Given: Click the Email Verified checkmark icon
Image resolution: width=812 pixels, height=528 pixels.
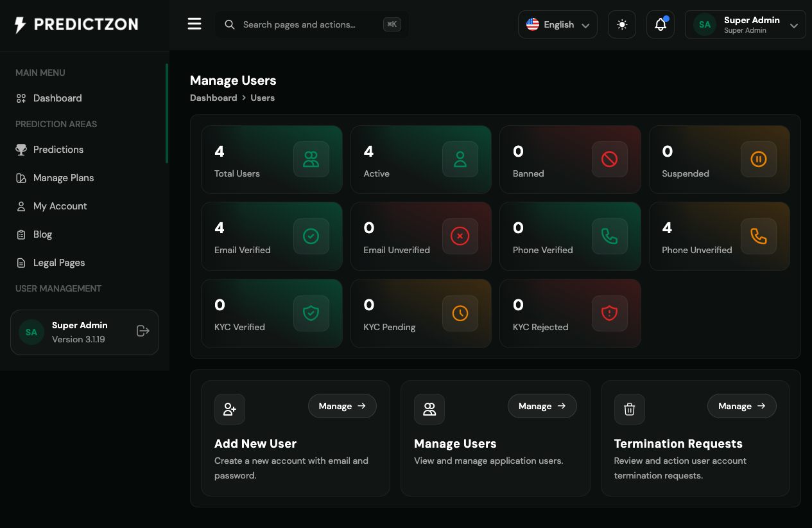Looking at the screenshot, I should click(311, 236).
